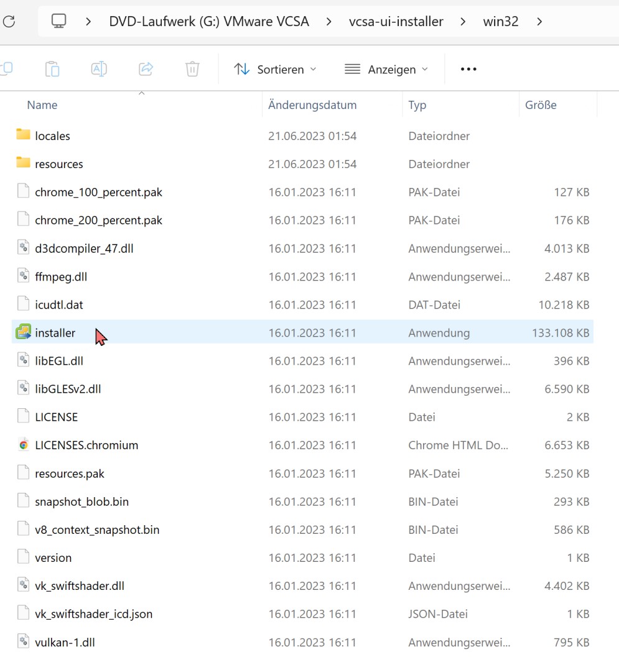The image size is (619, 672).
Task: Select the file icudtl.dat
Action: coord(58,305)
